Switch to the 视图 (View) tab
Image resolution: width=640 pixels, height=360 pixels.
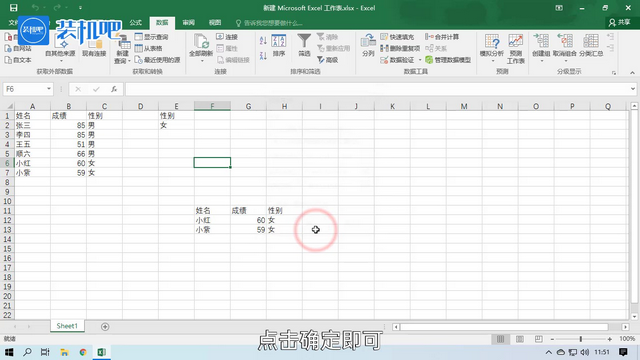215,22
